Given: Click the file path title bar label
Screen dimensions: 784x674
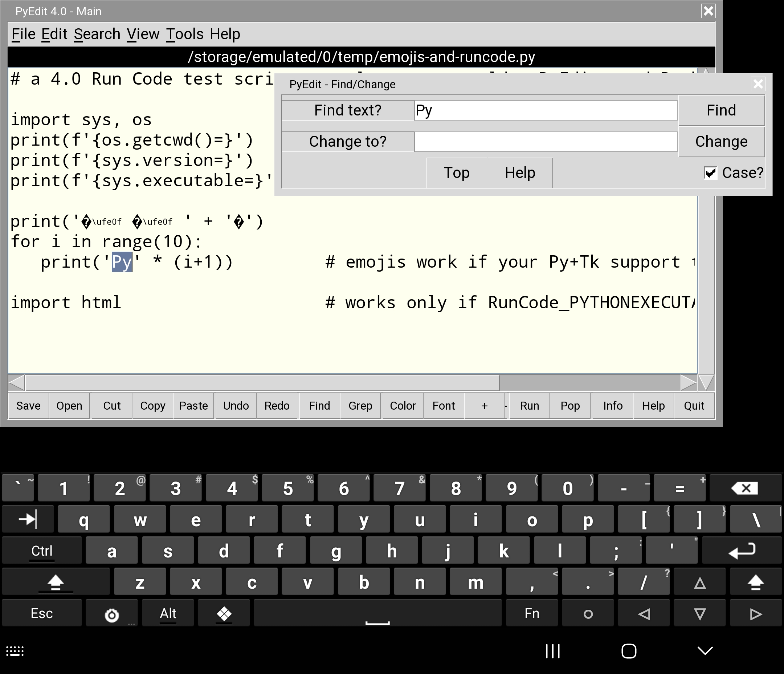Looking at the screenshot, I should (x=362, y=57).
